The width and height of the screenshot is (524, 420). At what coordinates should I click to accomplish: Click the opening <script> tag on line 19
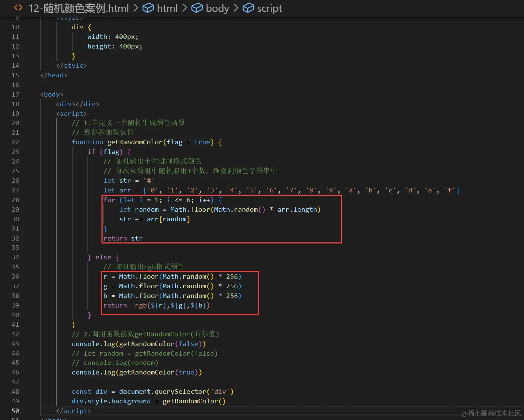pyautogui.click(x=71, y=114)
